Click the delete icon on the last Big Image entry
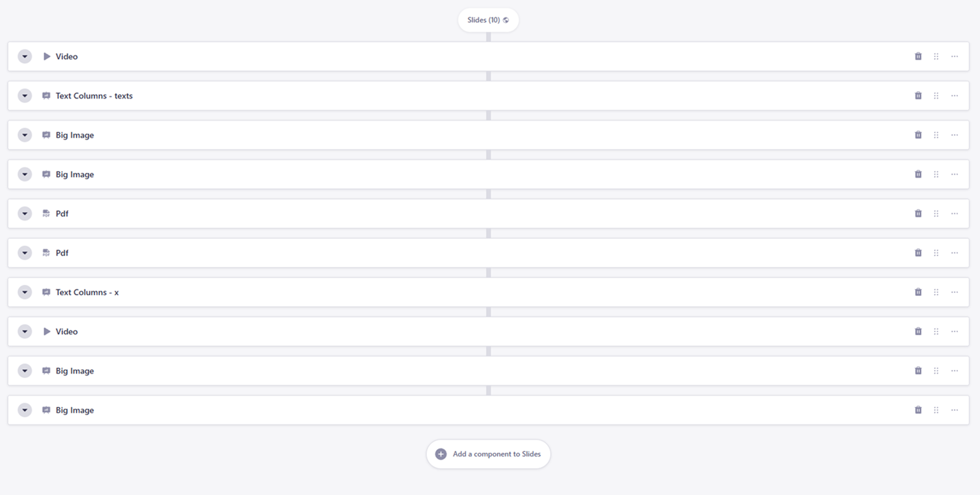Viewport: 980px width, 495px height. point(918,410)
